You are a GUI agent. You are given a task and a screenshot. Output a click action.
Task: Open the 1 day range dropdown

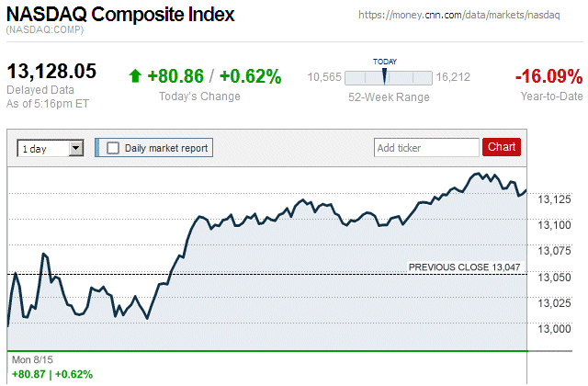point(51,148)
